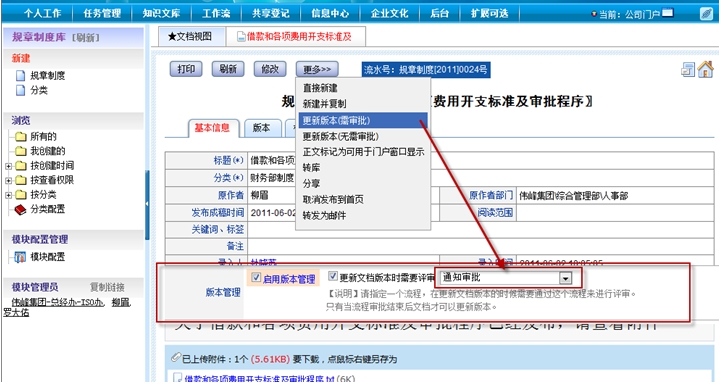The height and width of the screenshot is (383, 719).
Task: Click the 修改 button
Action: [x=270, y=69]
